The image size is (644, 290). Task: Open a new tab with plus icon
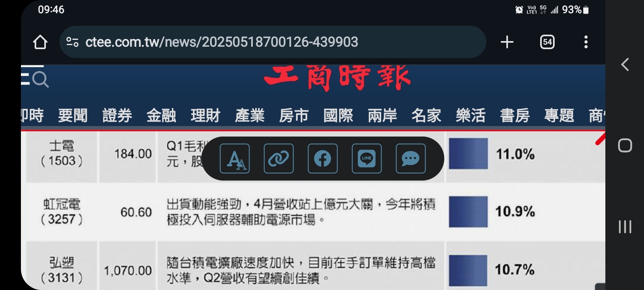[507, 42]
